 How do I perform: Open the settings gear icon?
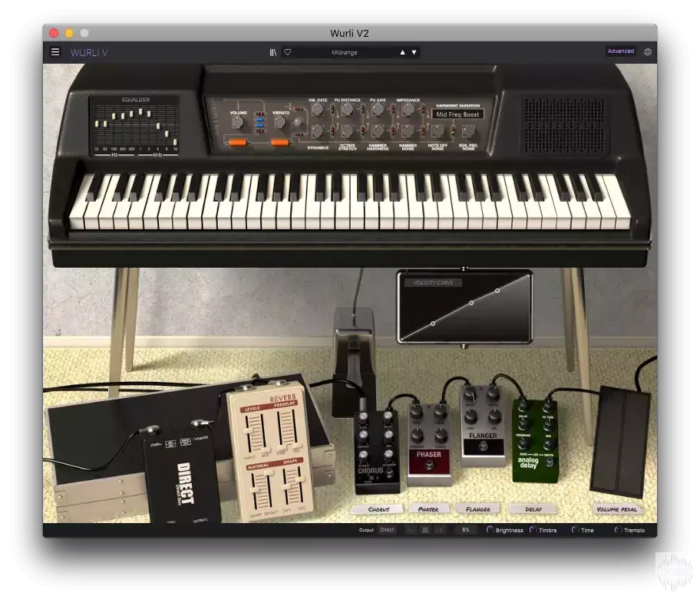[x=648, y=51]
